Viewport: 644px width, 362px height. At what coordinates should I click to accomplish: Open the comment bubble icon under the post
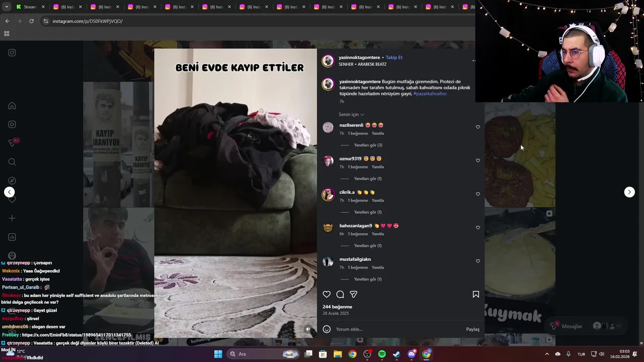(340, 294)
